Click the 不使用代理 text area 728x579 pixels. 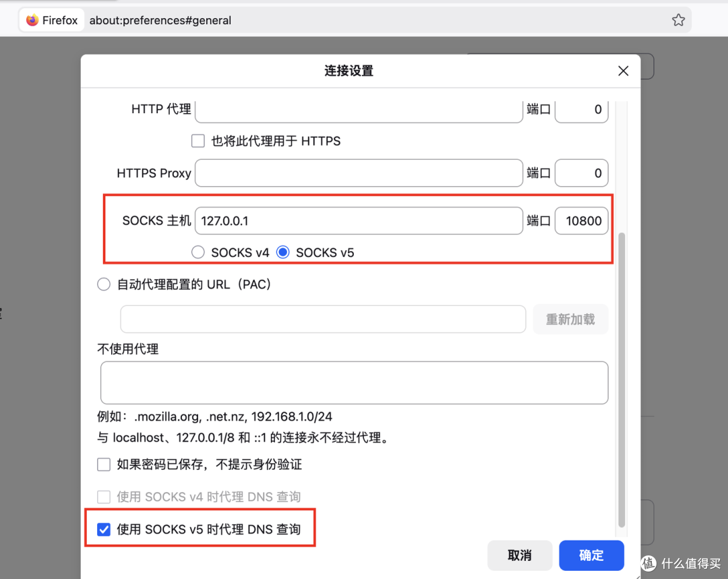click(x=355, y=383)
